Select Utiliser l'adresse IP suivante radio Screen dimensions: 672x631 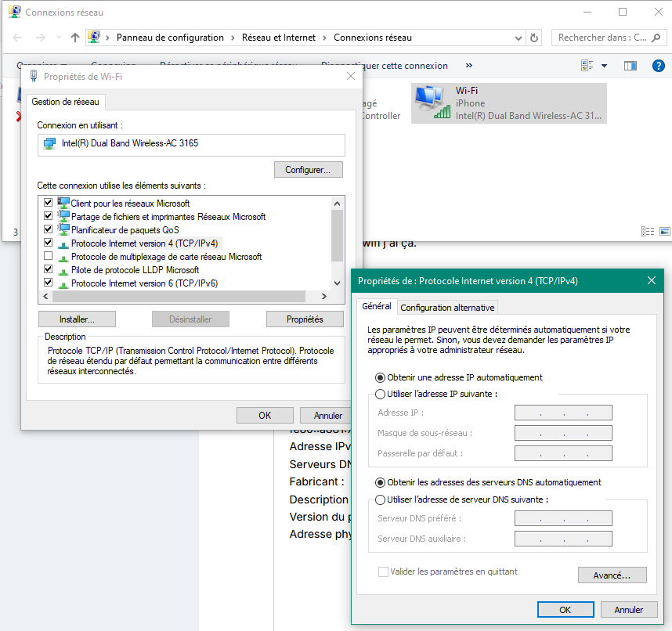point(380,394)
